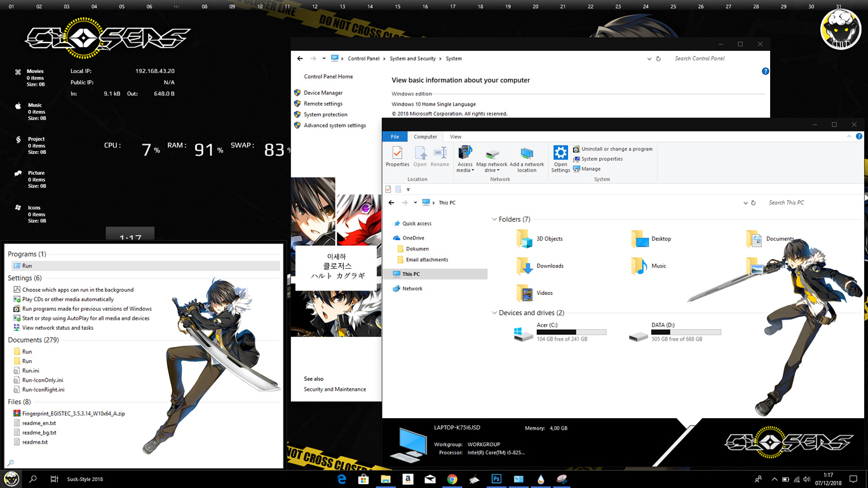
Task: Open readme_en.txt file result
Action: coord(39,423)
